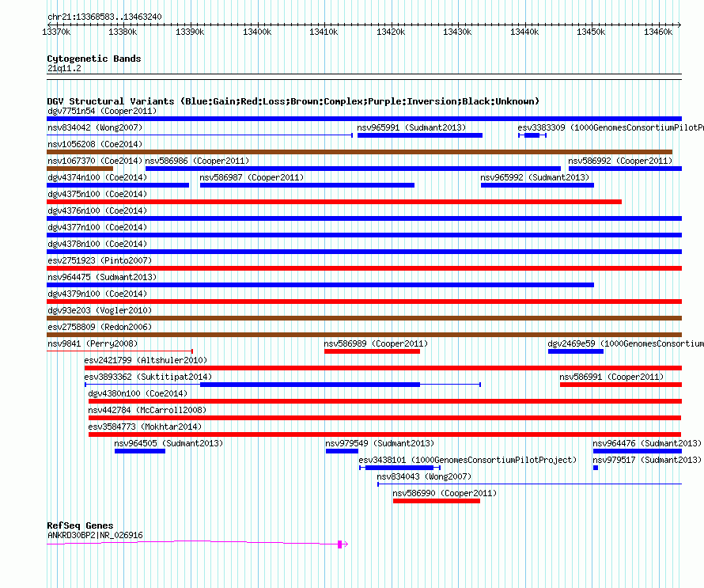
Task: Open nsv586991 (Cooper2011) label
Action: 611,377
